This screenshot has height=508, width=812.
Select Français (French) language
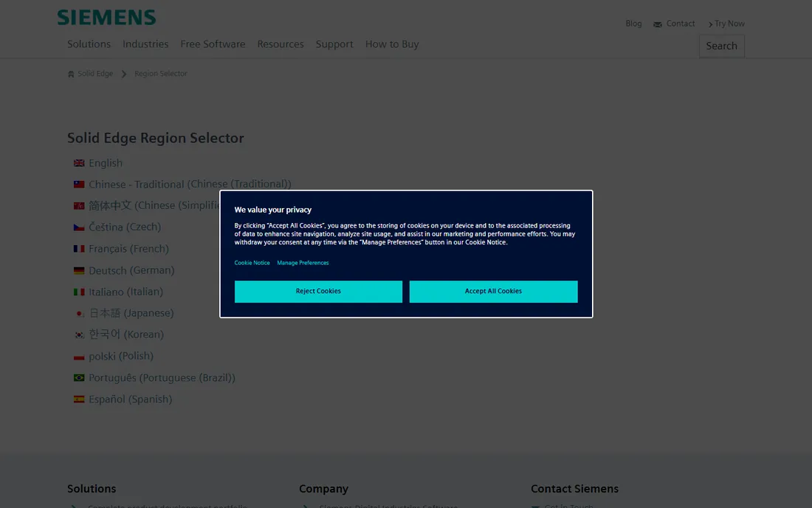129,249
